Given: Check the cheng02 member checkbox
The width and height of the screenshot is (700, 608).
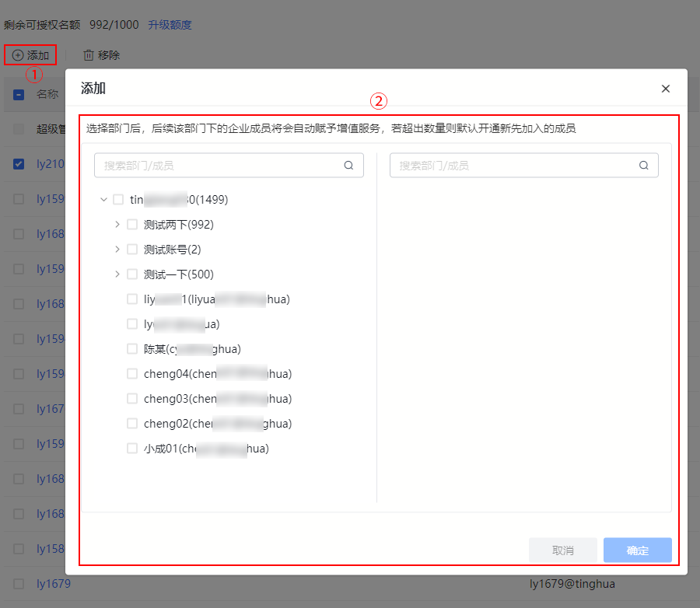Looking at the screenshot, I should click(132, 423).
